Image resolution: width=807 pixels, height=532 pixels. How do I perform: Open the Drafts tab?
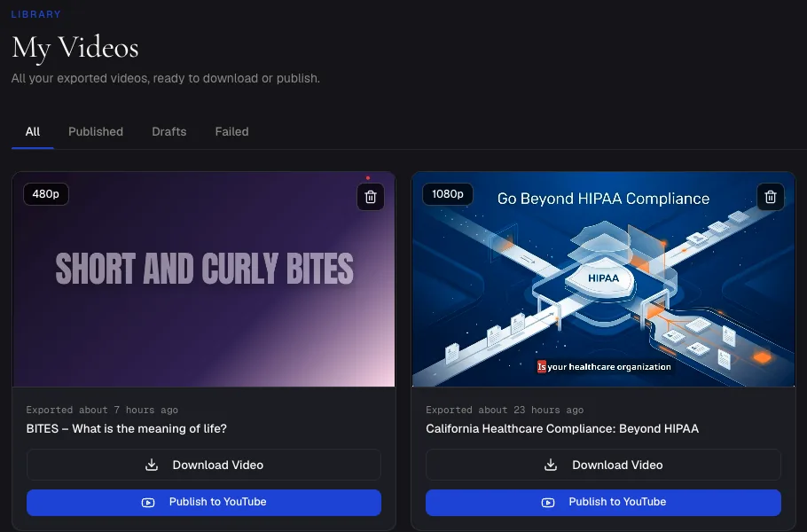(168, 132)
